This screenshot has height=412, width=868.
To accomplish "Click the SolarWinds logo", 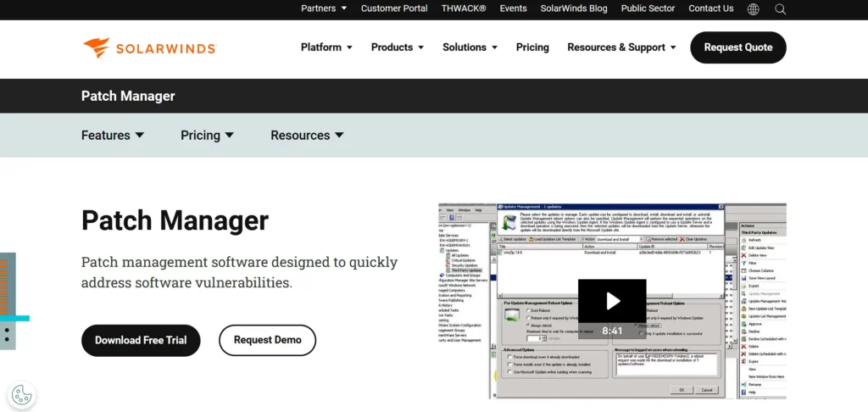I will (149, 48).
